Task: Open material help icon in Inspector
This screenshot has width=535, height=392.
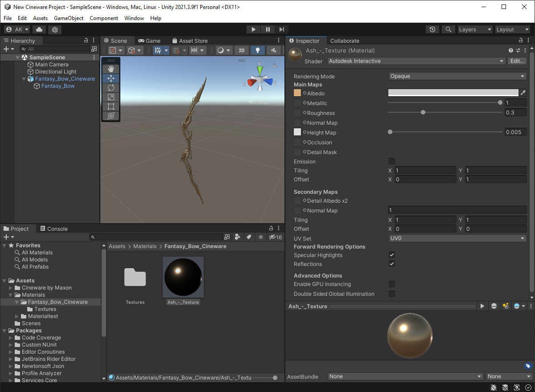Action: [511, 50]
